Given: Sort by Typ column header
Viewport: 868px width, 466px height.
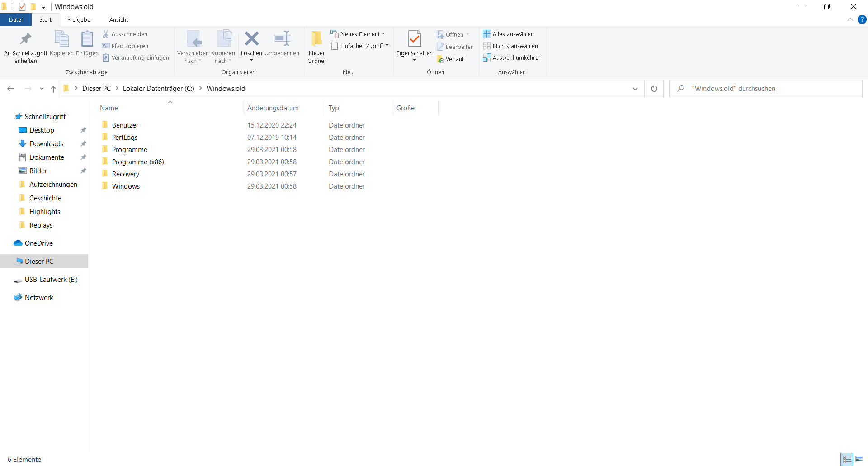Looking at the screenshot, I should [359, 108].
